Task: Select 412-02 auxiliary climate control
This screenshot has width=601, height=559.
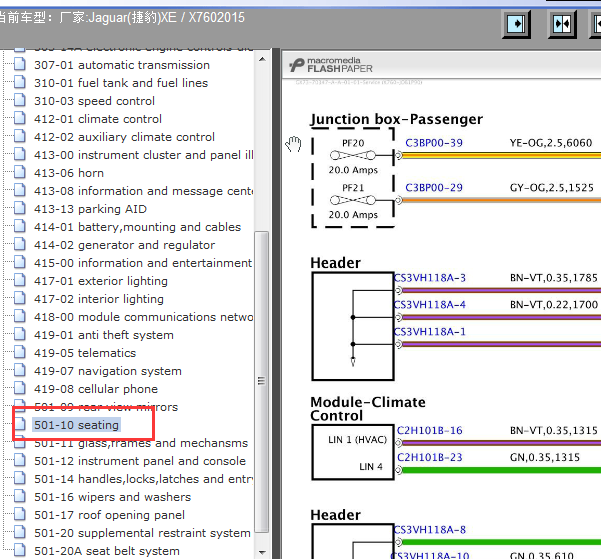Action: [124, 137]
